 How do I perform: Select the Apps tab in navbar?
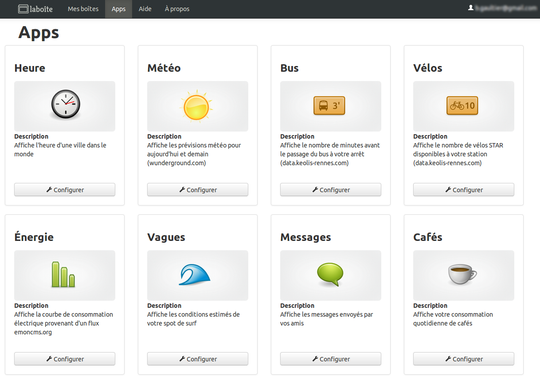pos(118,9)
